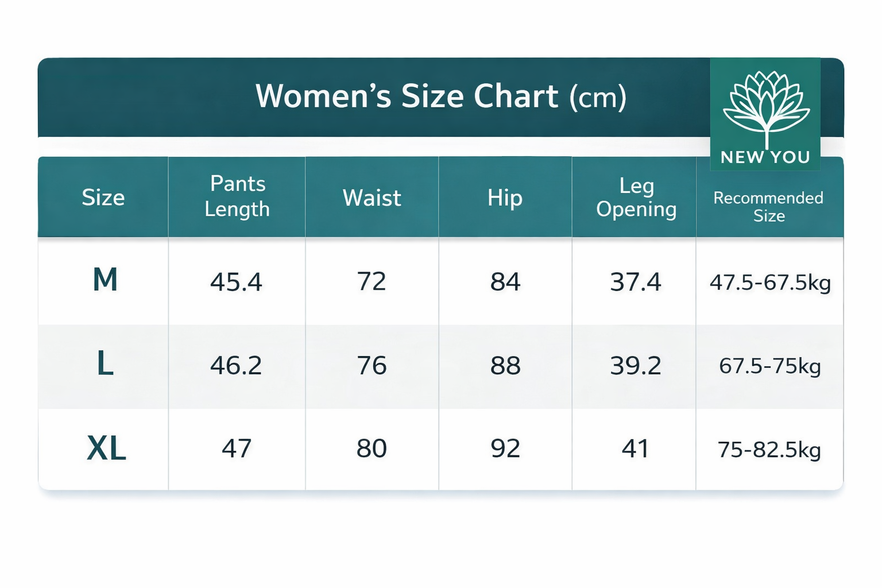Click the 67.5-75kg recommended weight cell
This screenshot has width=882, height=588.
770,366
